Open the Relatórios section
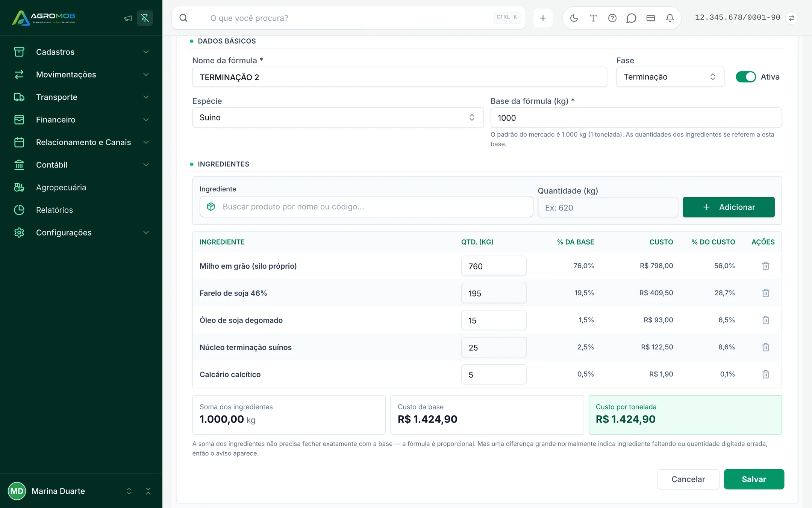 pos(81,210)
